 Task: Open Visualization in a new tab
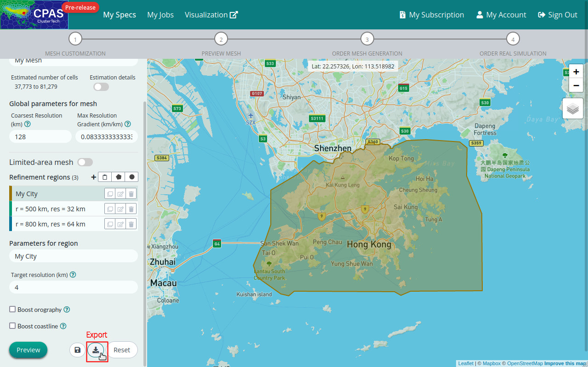[x=211, y=15]
